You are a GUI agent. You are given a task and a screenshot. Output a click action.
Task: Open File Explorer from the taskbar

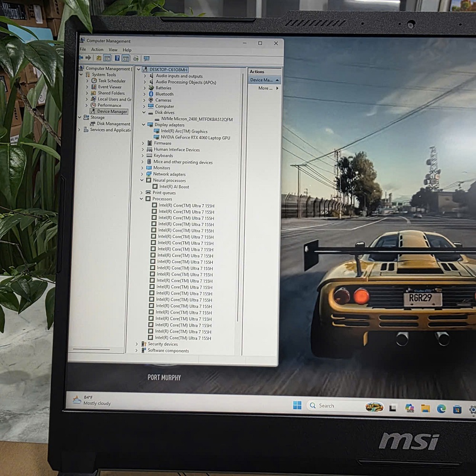425,408
